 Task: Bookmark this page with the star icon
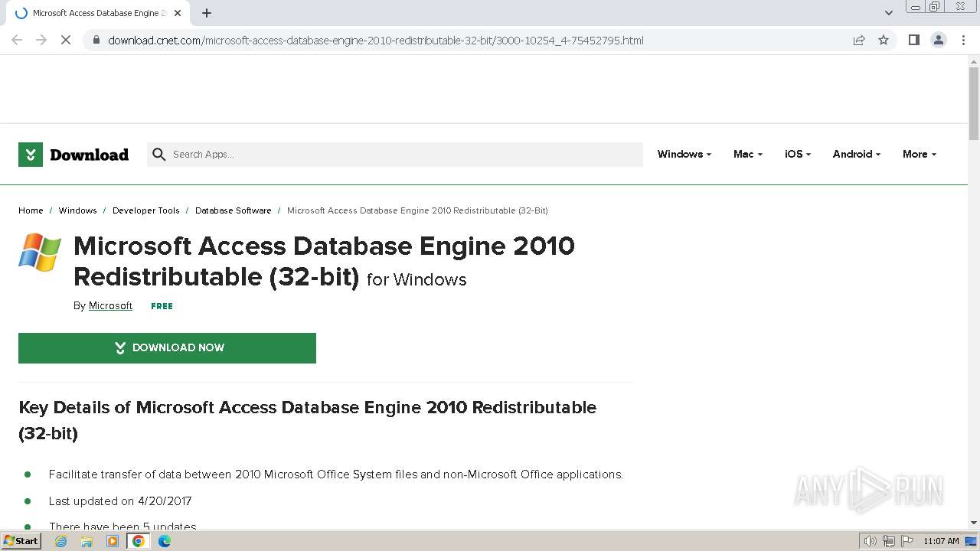(884, 40)
